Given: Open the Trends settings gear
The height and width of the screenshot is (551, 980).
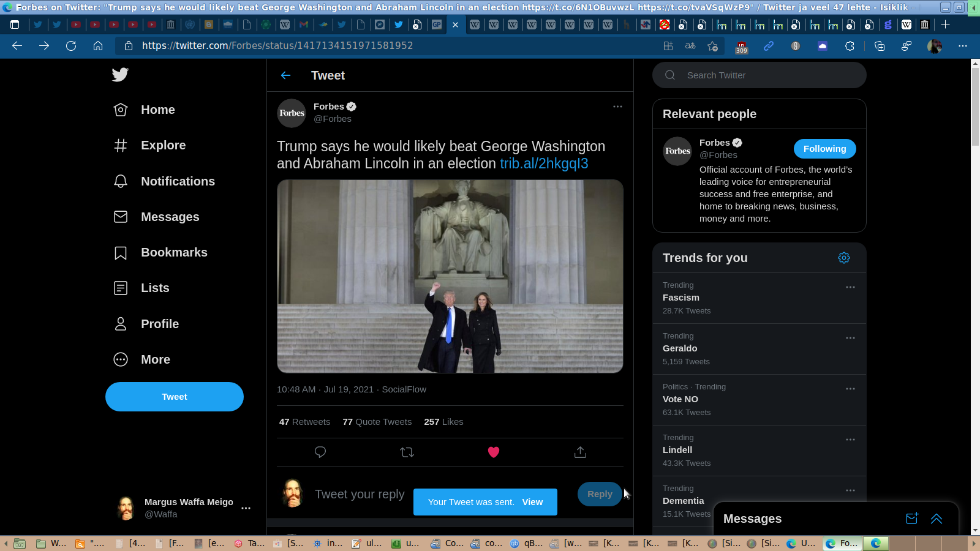Looking at the screenshot, I should click(844, 258).
